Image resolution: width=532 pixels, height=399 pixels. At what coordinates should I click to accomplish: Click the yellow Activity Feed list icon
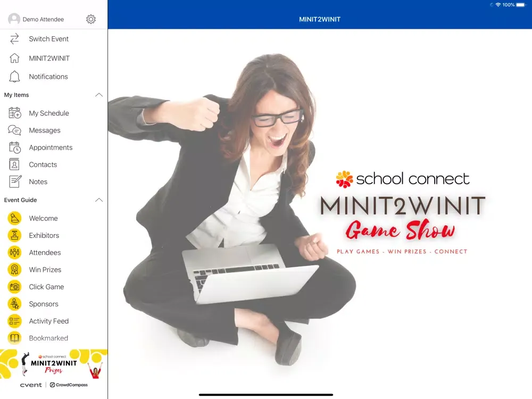coord(14,321)
